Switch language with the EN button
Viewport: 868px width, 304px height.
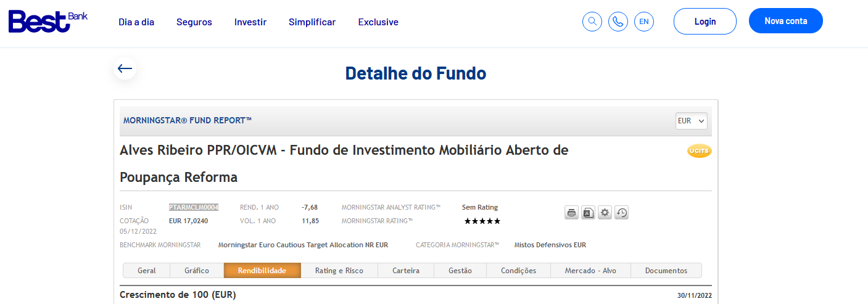[x=644, y=22]
